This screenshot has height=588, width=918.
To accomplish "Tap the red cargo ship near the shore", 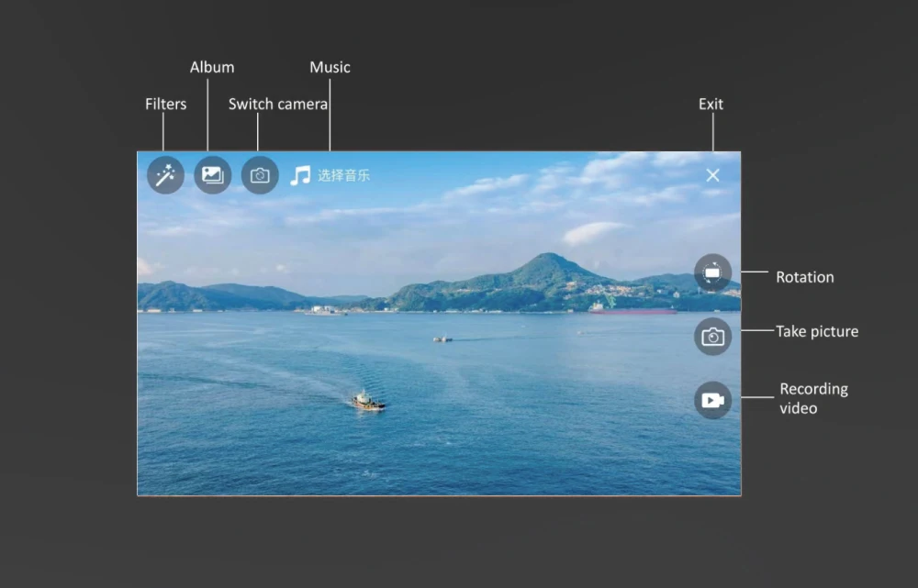I will pos(633,309).
